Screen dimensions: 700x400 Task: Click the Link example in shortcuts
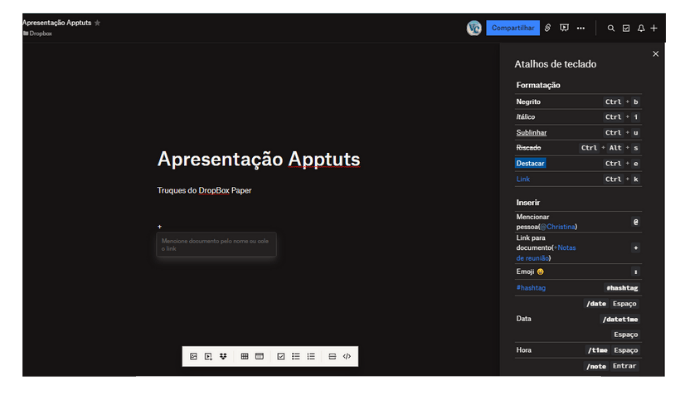(523, 179)
